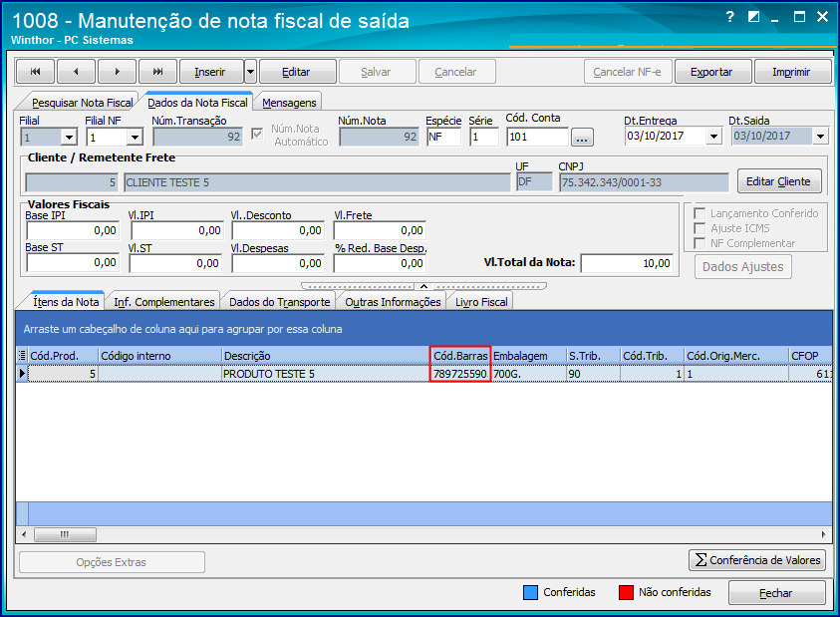
Task: Click the S.Trib. cell with value 90
Action: [594, 374]
